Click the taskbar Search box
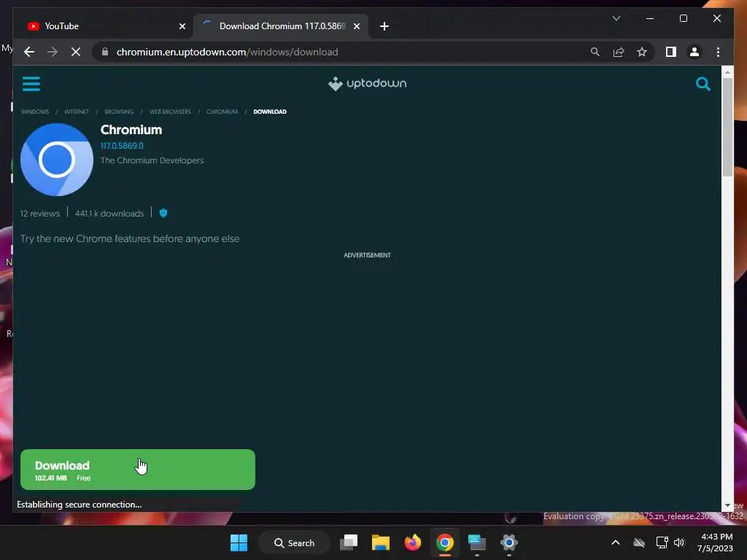Viewport: 747px width, 560px height. [294, 542]
